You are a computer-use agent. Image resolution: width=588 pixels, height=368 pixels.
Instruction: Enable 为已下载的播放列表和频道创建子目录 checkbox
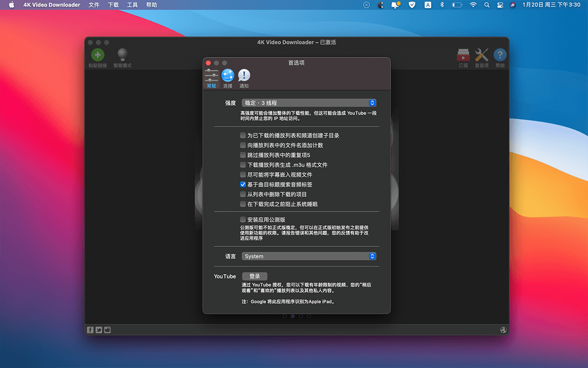(x=243, y=135)
